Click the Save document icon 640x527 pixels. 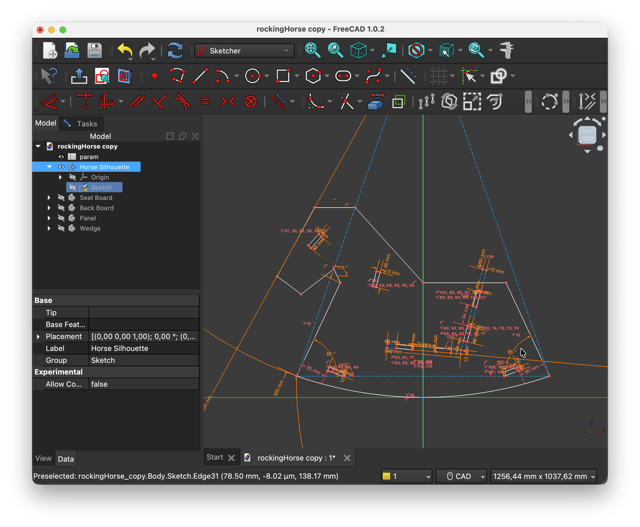95,50
